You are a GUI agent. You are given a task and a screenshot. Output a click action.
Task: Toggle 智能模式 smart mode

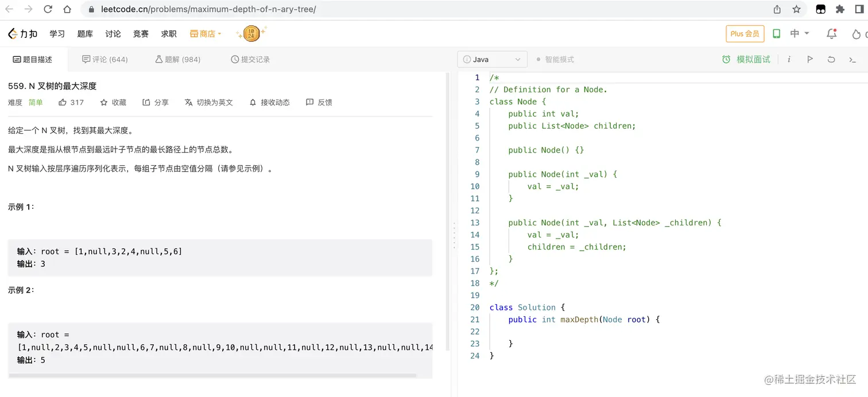pyautogui.click(x=555, y=60)
